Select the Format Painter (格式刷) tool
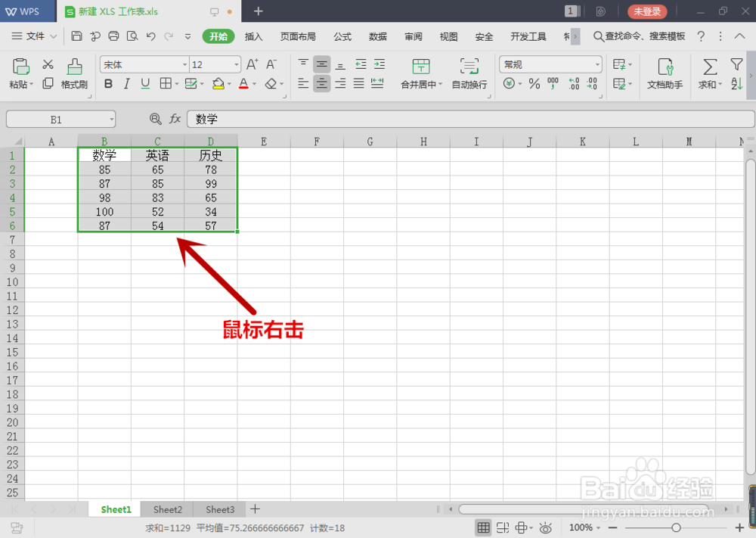This screenshot has height=538, width=756. pos(74,73)
